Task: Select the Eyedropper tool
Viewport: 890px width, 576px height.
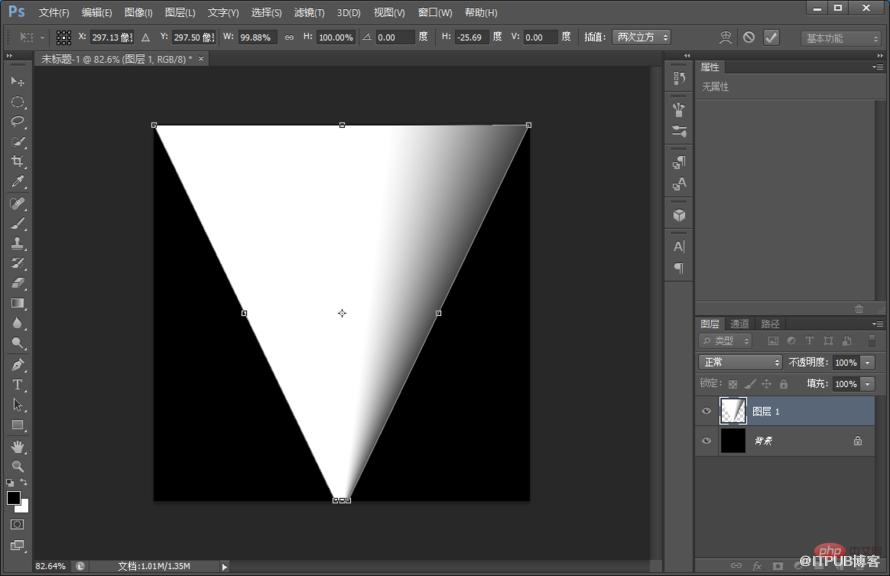Action: tap(18, 182)
